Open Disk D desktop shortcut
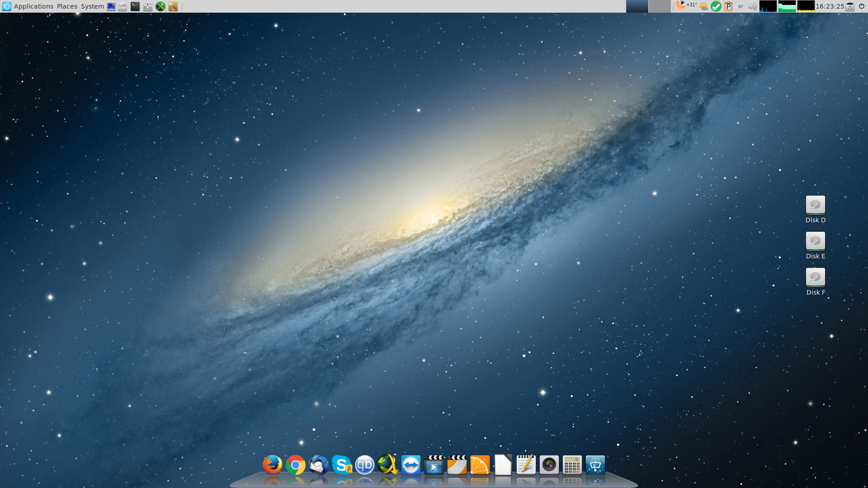The image size is (868, 488). pyautogui.click(x=815, y=206)
